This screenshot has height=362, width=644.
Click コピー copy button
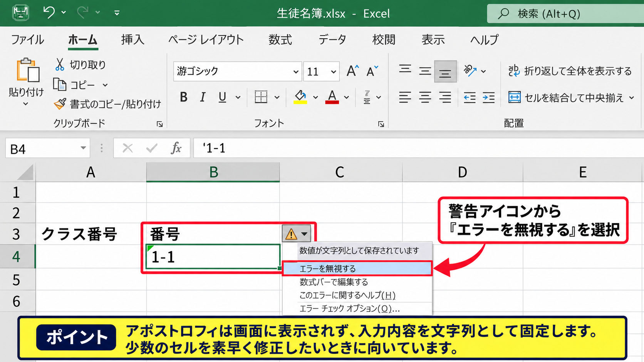tap(74, 85)
